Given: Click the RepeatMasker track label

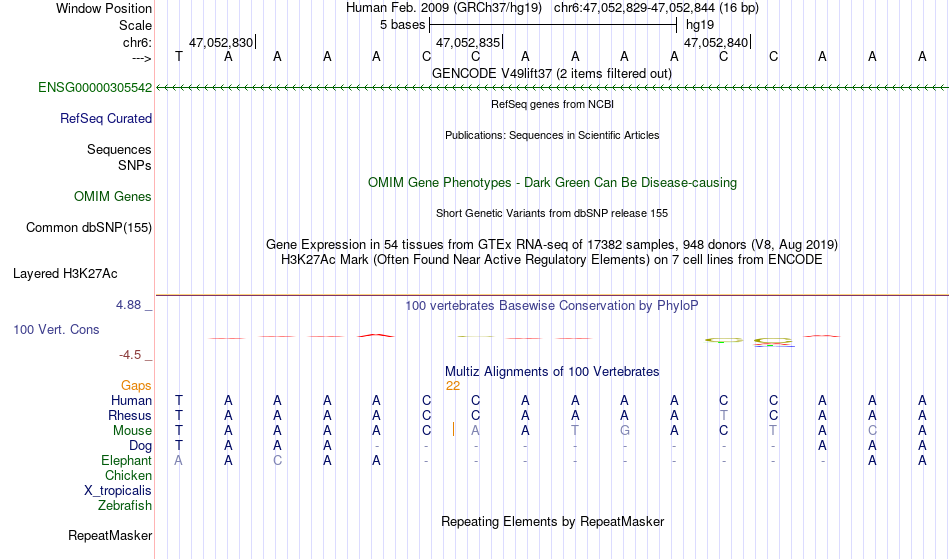Looking at the screenshot, I should click(110, 535).
